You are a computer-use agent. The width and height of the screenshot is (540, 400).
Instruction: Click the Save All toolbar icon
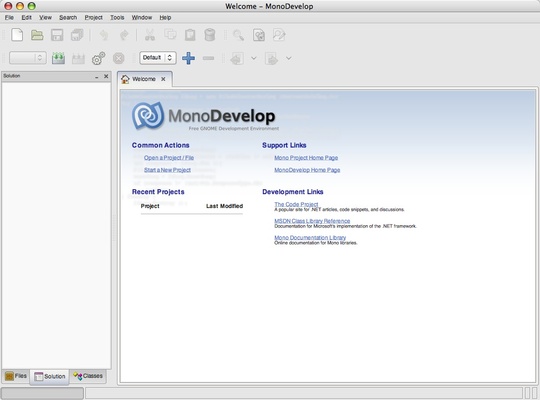(x=77, y=35)
